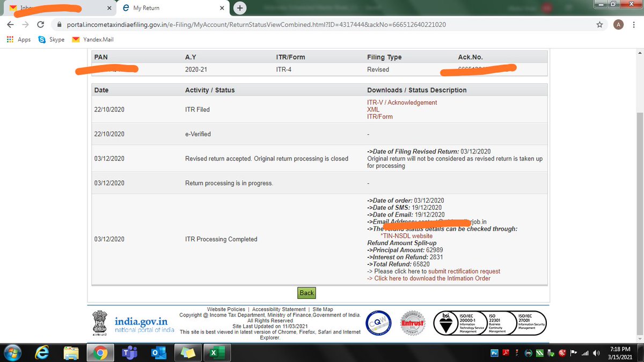Screen dimensions: 644x362
Task: Download ITR-V / Acknowledgement
Action: click(402, 102)
